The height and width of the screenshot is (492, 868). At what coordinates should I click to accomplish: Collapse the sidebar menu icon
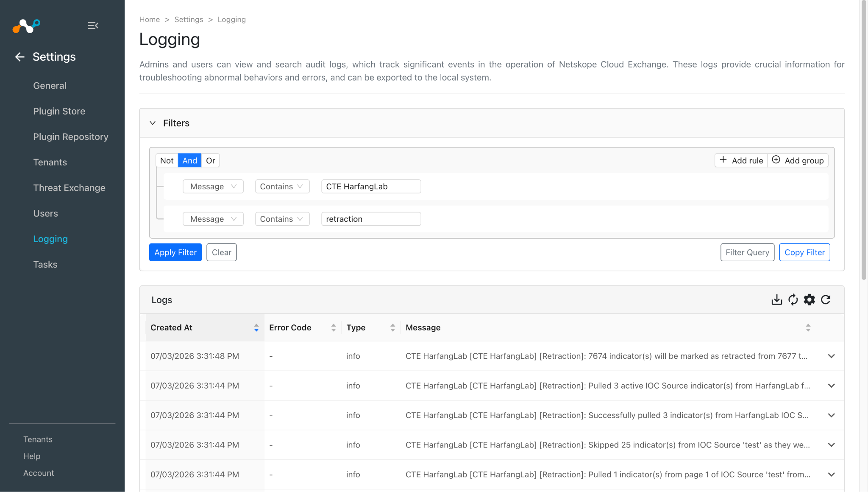pos(93,26)
